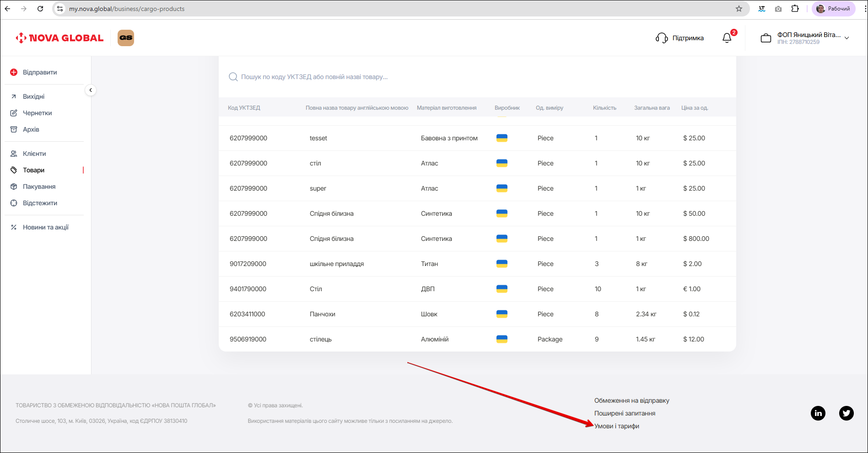
Task: Click Ukraine flag in Панчохи row
Action: click(502, 314)
